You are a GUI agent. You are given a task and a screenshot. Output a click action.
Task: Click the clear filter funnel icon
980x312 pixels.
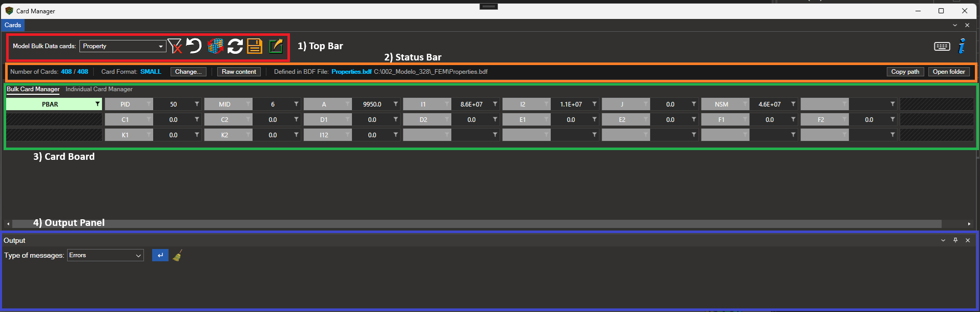[x=175, y=46]
